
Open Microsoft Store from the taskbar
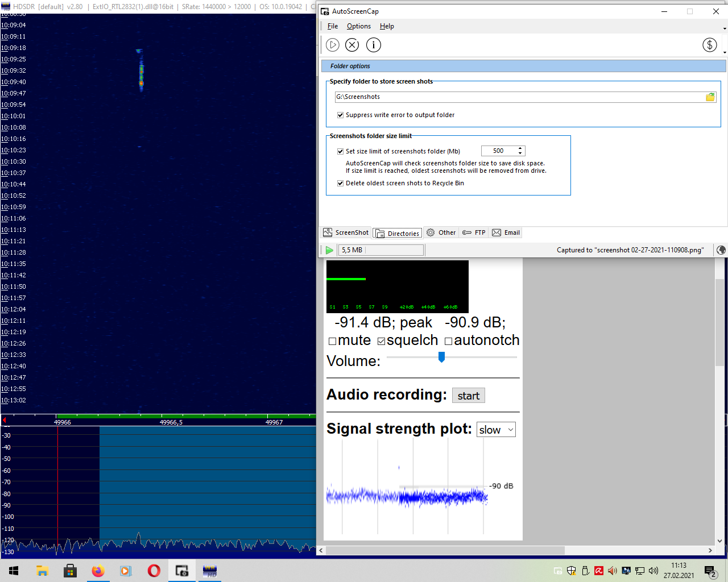[x=70, y=571]
